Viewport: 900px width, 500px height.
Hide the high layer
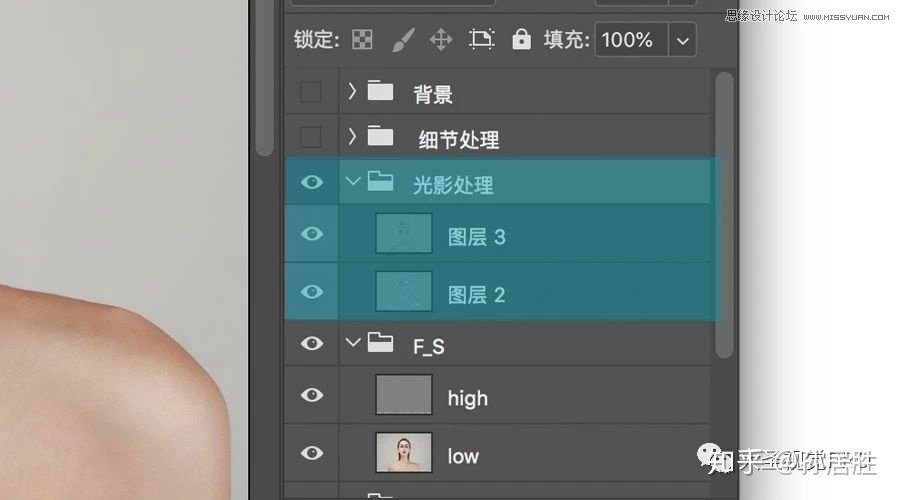(312, 395)
